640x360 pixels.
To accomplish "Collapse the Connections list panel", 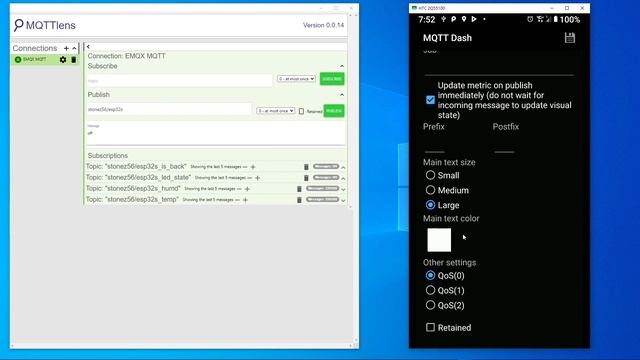I will 74,48.
